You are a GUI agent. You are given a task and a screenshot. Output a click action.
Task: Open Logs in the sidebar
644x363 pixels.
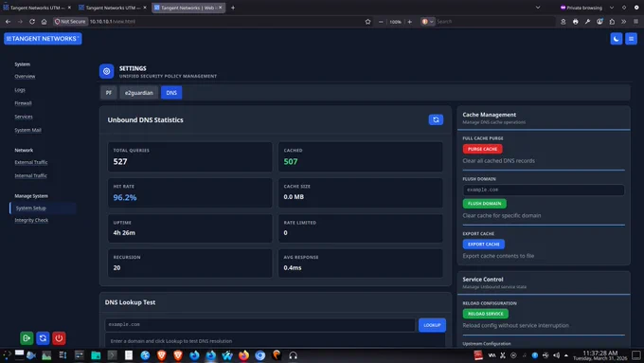(x=20, y=90)
